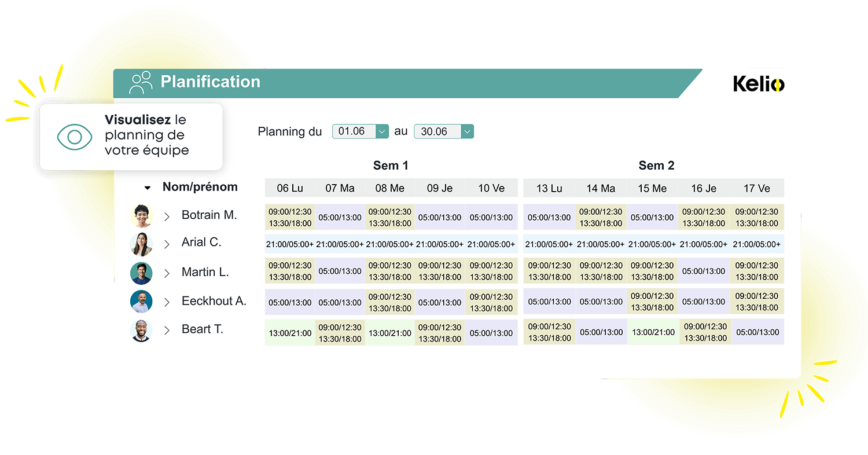This screenshot has height=455, width=868.
Task: Select employee name Beart T.
Action: [x=203, y=329]
